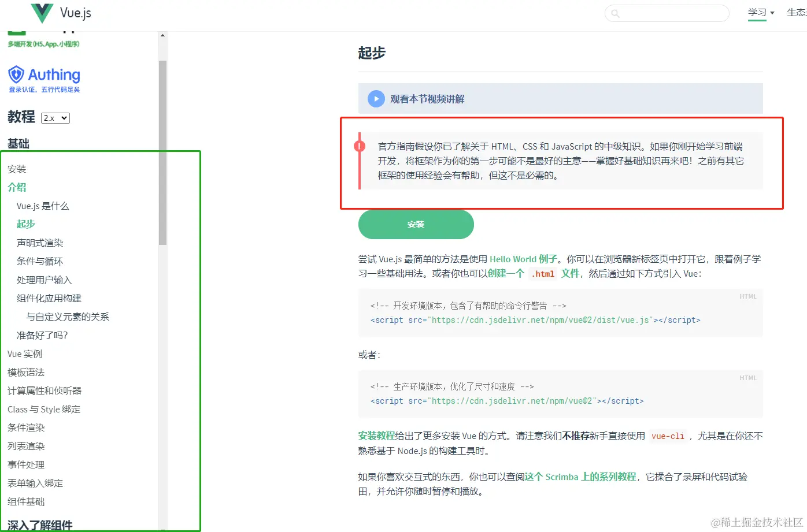Click the search magnifier icon
Viewport: 807px width, 532px height.
615,13
